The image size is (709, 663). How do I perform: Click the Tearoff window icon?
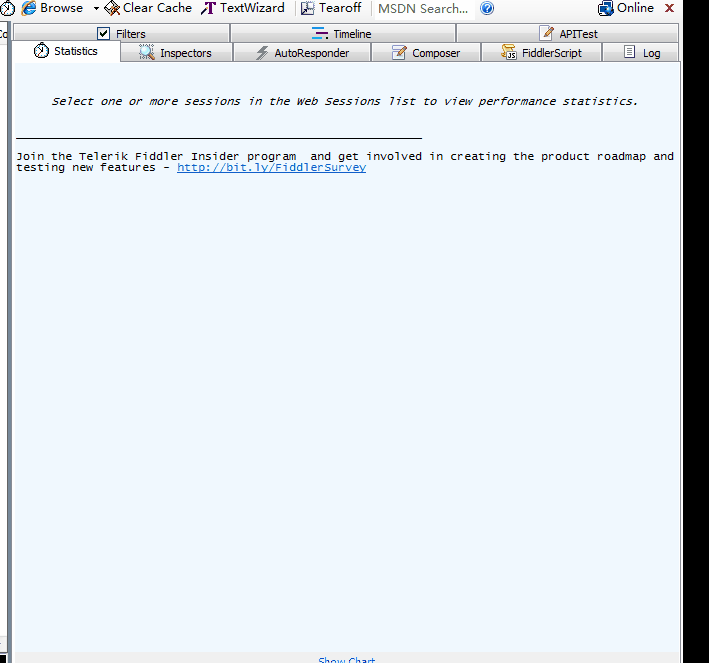pyautogui.click(x=307, y=8)
